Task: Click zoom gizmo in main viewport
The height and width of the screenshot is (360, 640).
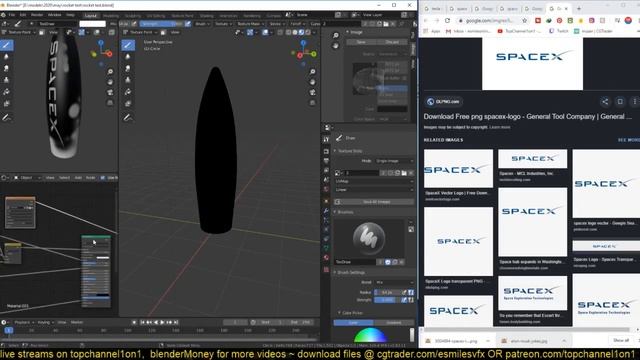Action: (312, 72)
